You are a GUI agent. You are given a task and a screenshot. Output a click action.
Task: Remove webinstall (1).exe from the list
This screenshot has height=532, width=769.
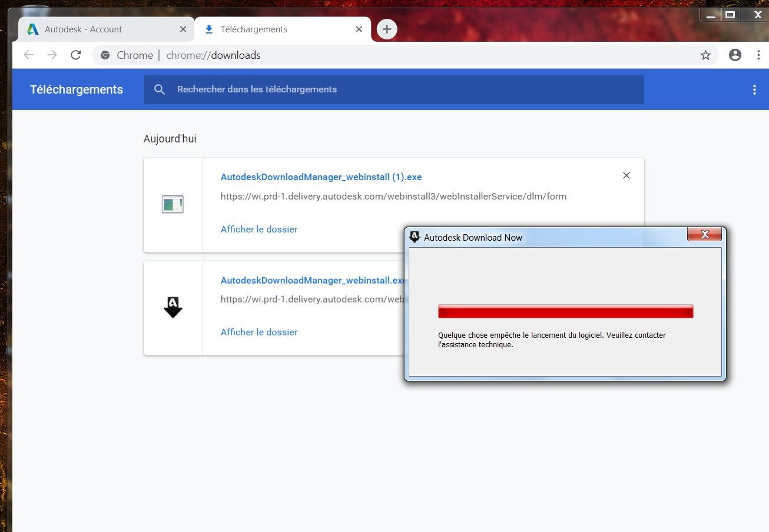627,175
